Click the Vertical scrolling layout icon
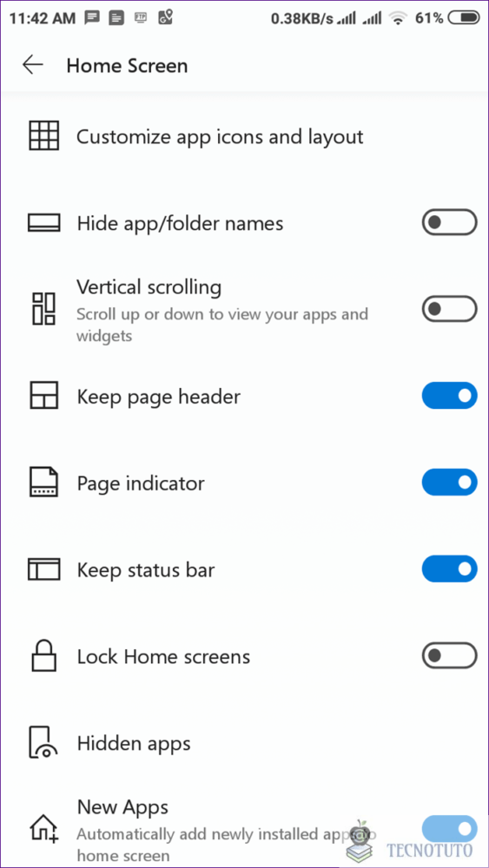The width and height of the screenshot is (489, 868). (x=43, y=309)
